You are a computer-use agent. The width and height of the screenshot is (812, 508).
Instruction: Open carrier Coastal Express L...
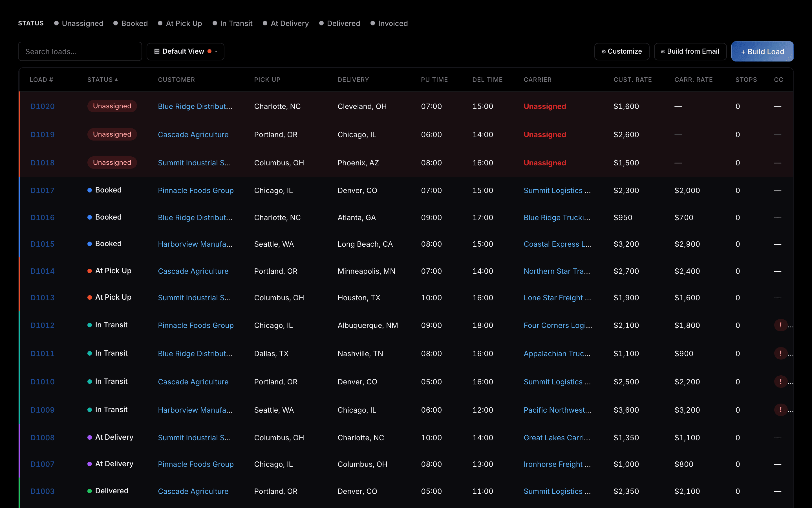(x=557, y=244)
